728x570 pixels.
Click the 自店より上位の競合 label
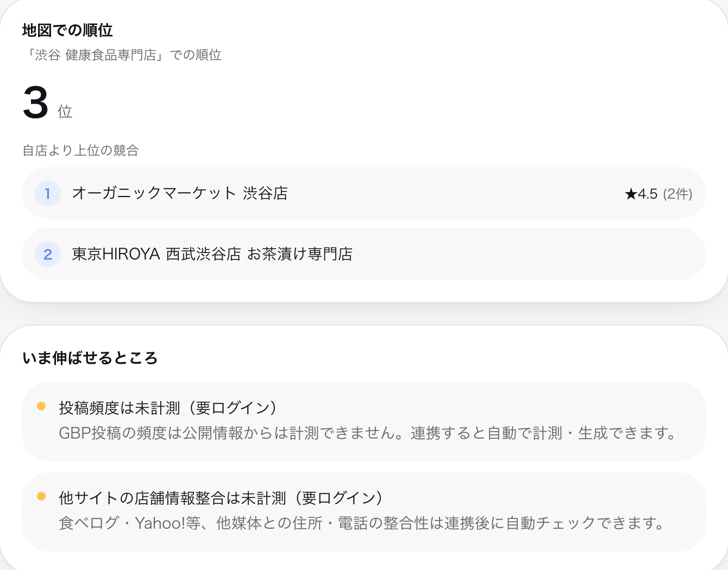[x=80, y=150]
